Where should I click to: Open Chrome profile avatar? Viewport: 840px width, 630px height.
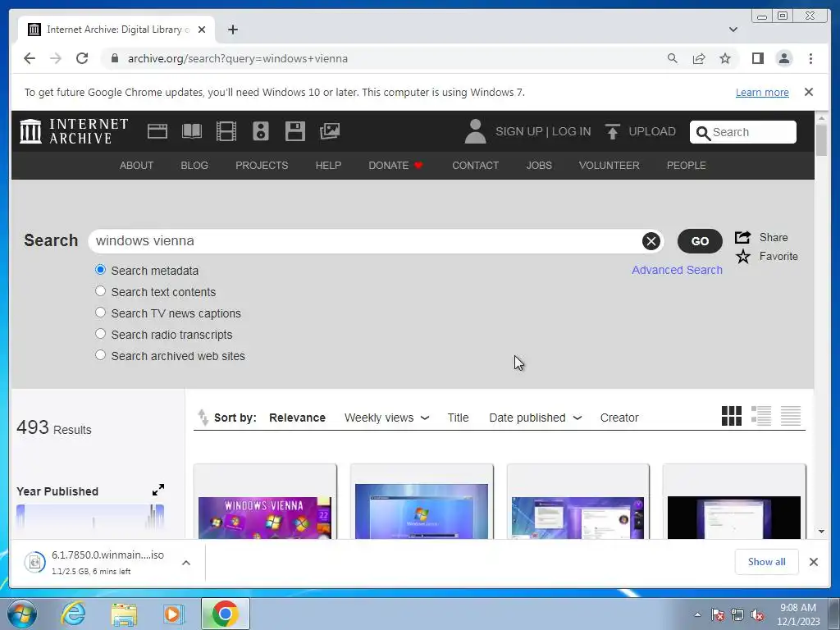tap(783, 58)
